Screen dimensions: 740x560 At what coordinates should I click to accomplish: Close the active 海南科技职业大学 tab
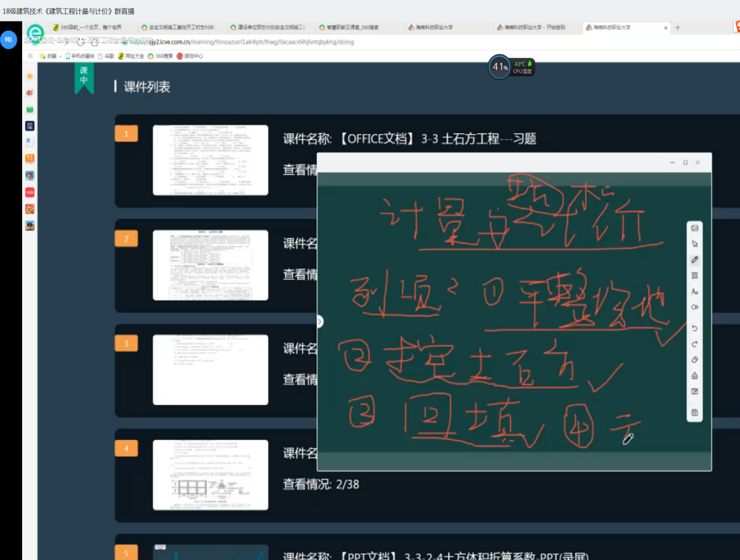click(666, 27)
